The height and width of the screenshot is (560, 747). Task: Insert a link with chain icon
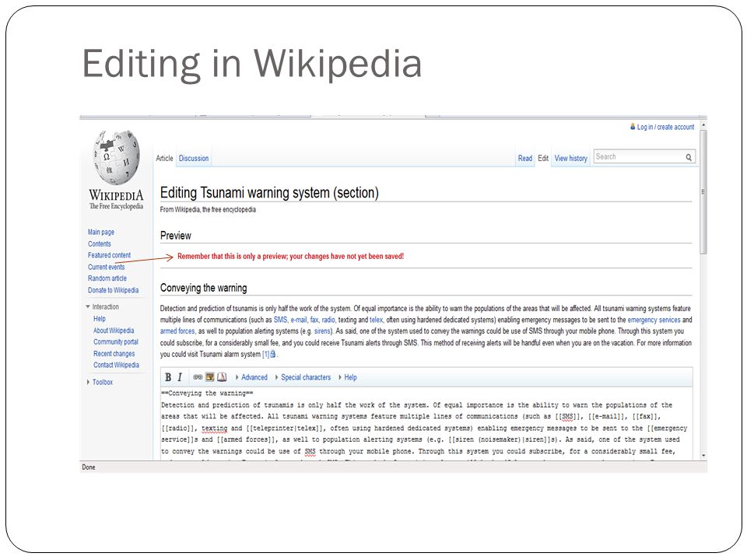pos(198,377)
